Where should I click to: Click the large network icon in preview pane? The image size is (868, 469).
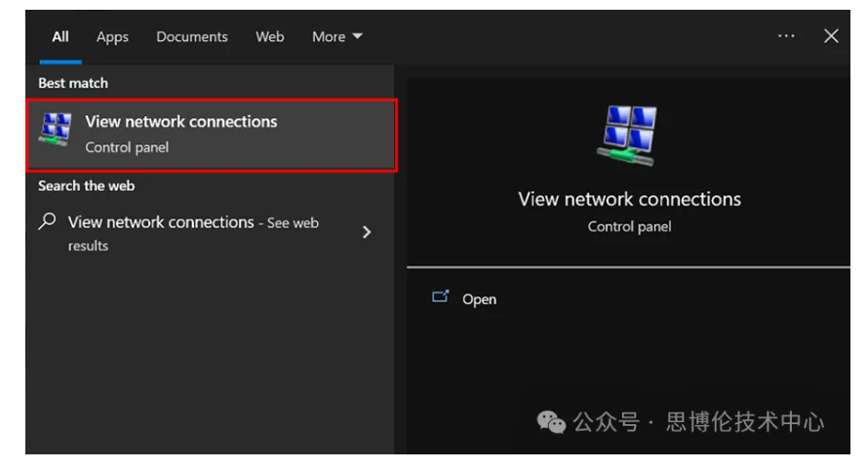[x=629, y=132]
